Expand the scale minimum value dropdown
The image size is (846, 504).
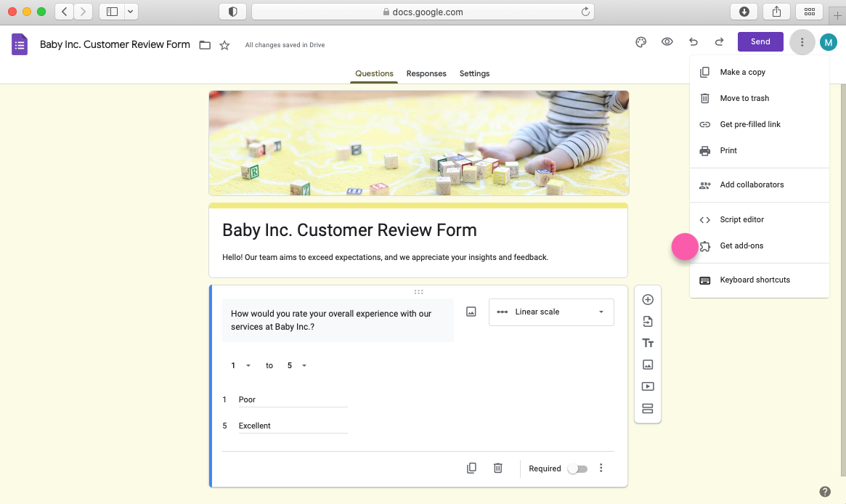(241, 366)
